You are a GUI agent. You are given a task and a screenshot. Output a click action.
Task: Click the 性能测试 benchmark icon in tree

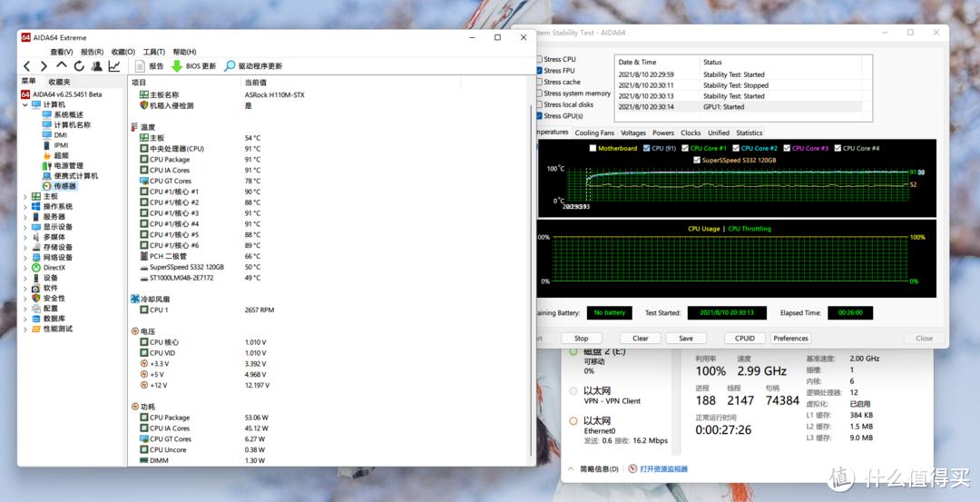click(36, 329)
